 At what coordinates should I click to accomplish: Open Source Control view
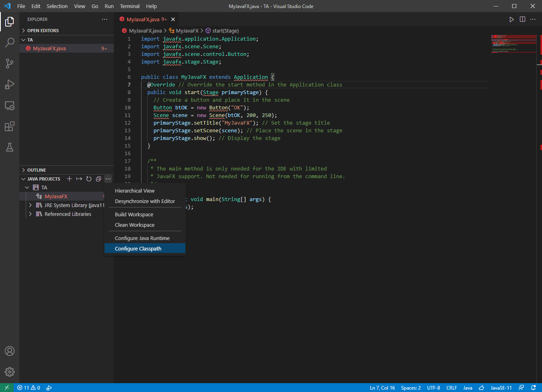[x=10, y=63]
